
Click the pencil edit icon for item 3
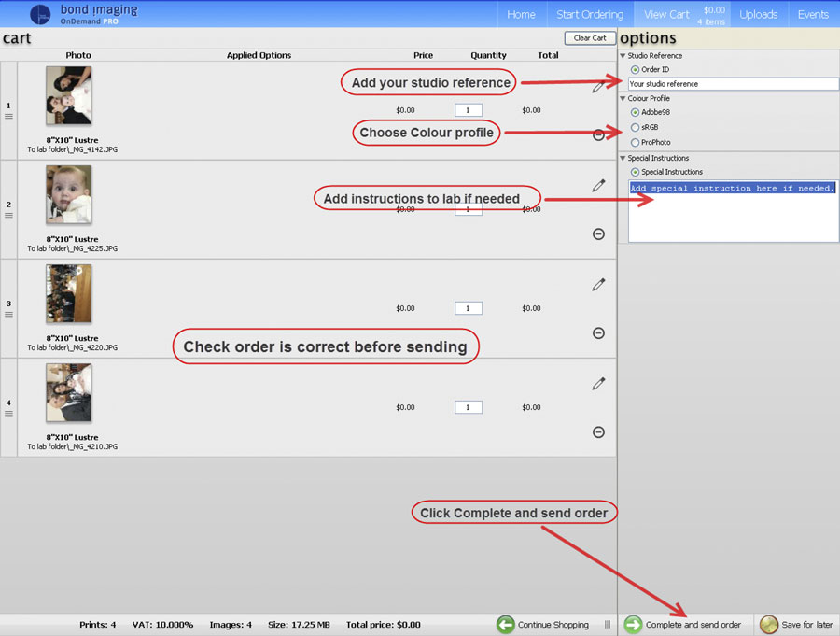pos(599,284)
